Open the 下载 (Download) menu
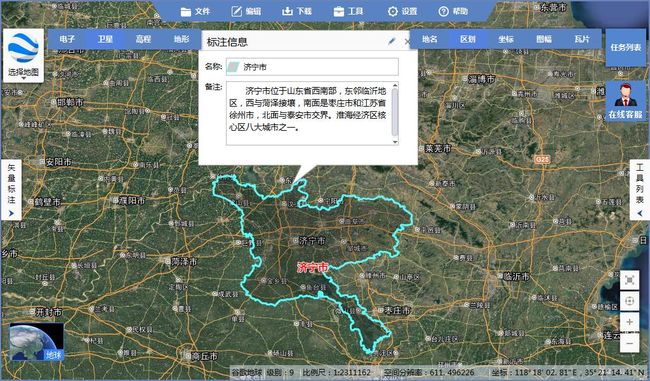 click(x=297, y=11)
